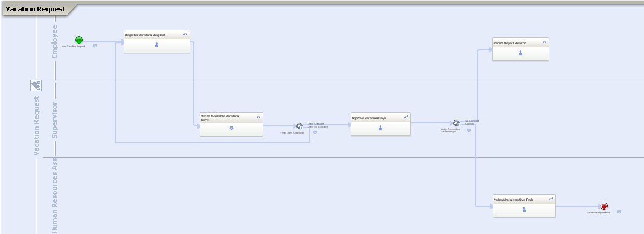Screen dimensions: 644x234
Task: Click the Human Resources Ass lane label
Action: coord(54,196)
